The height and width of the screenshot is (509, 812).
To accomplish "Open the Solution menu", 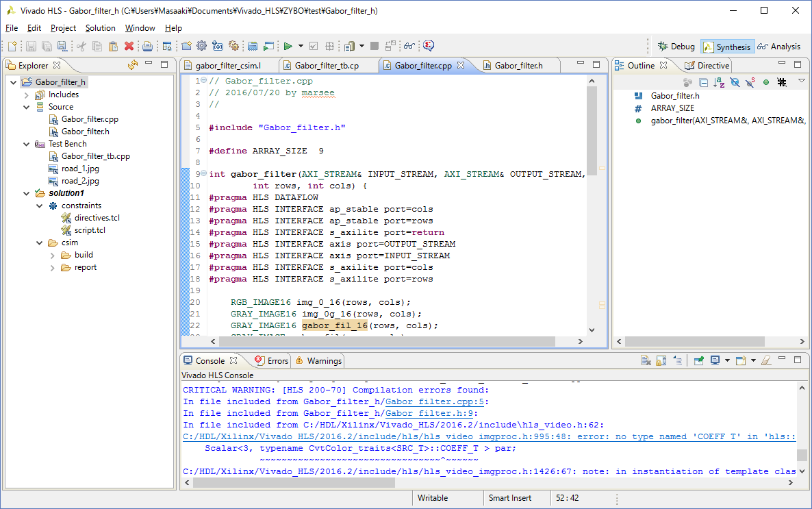I will [x=100, y=28].
